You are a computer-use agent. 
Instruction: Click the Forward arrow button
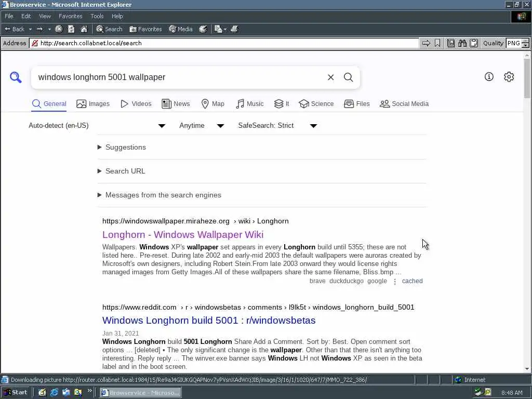click(39, 29)
